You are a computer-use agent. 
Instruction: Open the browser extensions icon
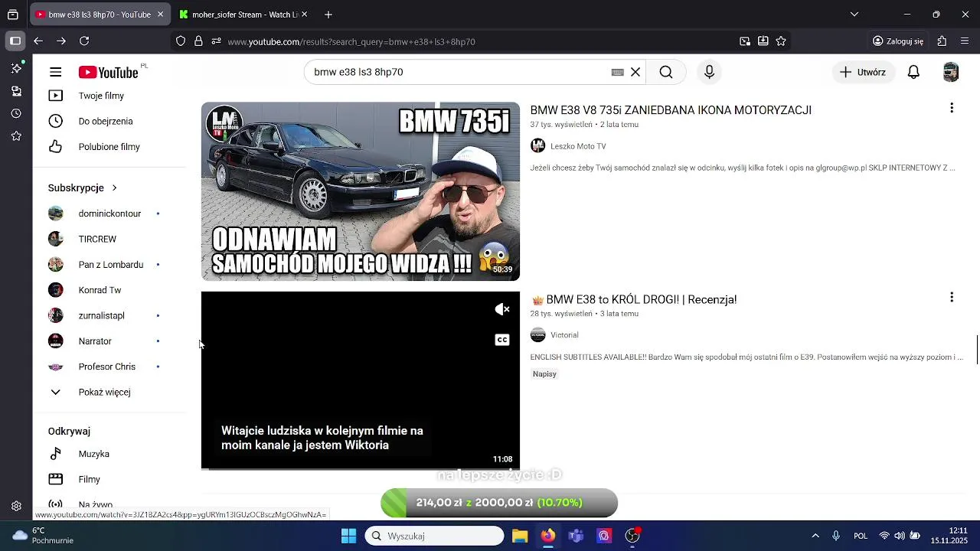[x=942, y=41]
